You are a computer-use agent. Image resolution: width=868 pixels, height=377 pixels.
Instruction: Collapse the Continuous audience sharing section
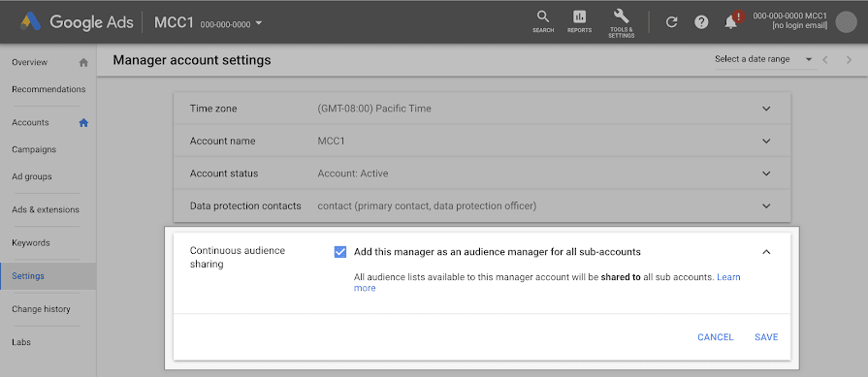(766, 252)
